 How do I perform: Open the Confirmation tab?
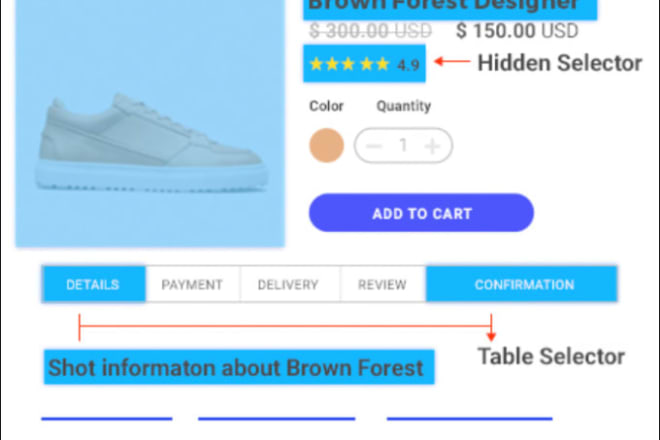(x=524, y=284)
